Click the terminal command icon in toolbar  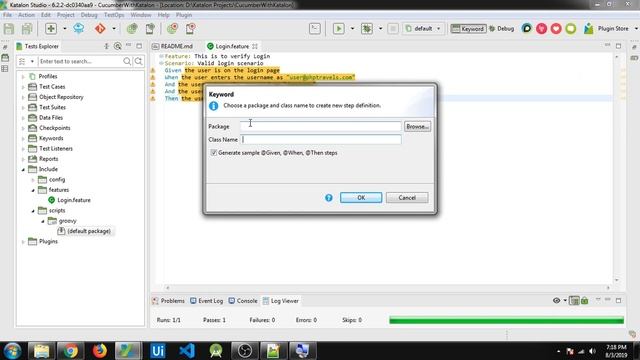click(x=315, y=29)
